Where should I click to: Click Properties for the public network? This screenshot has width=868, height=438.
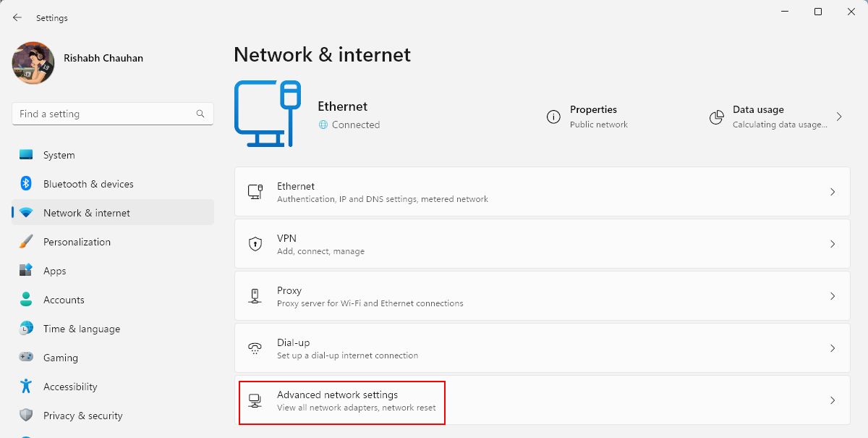[x=593, y=116]
